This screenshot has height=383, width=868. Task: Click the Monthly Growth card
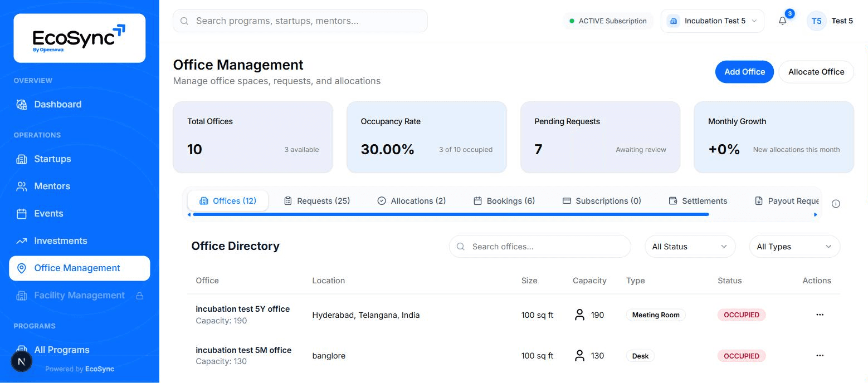[774, 137]
